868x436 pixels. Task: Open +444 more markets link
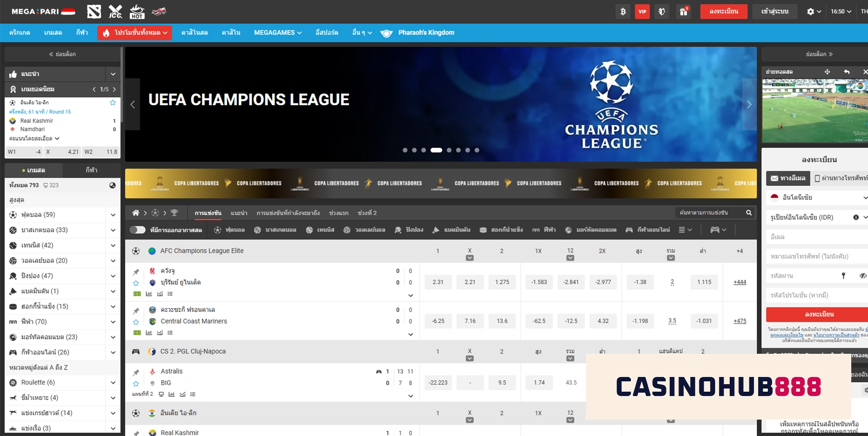click(740, 282)
